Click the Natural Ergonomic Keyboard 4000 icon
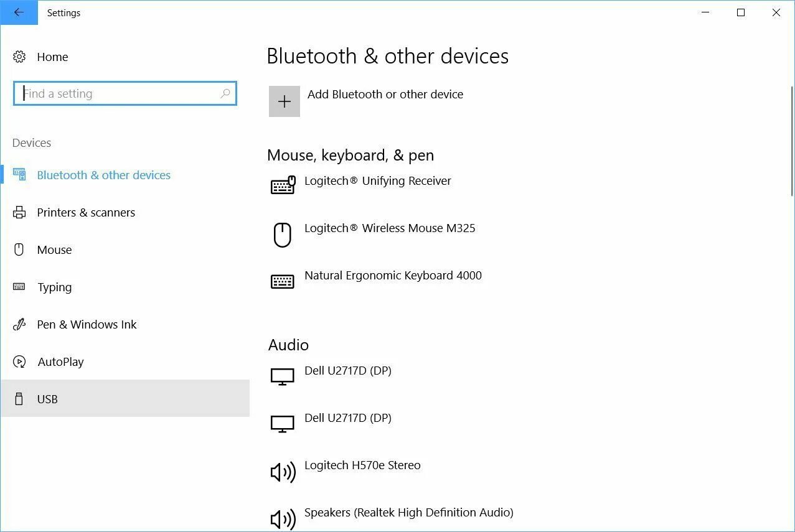 (x=283, y=281)
